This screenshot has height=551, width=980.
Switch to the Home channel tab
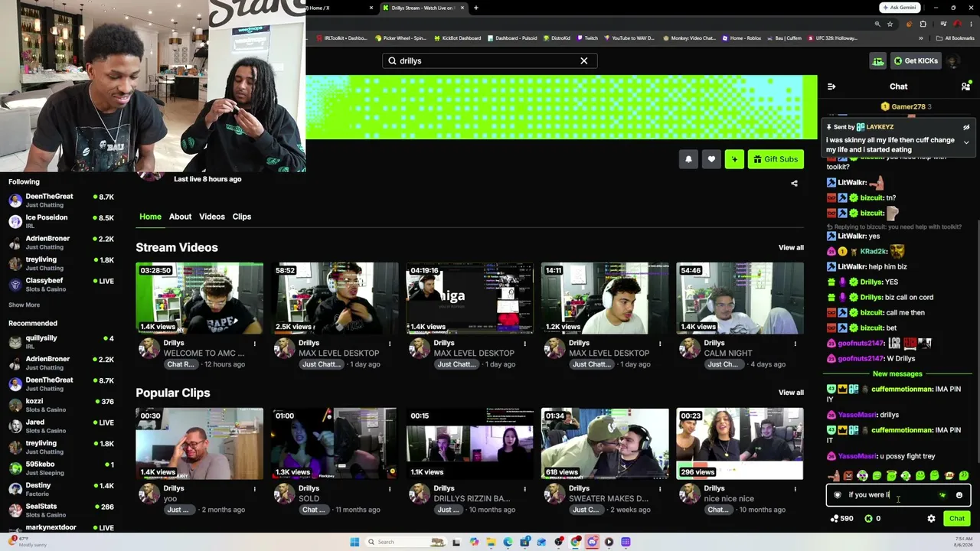point(150,217)
